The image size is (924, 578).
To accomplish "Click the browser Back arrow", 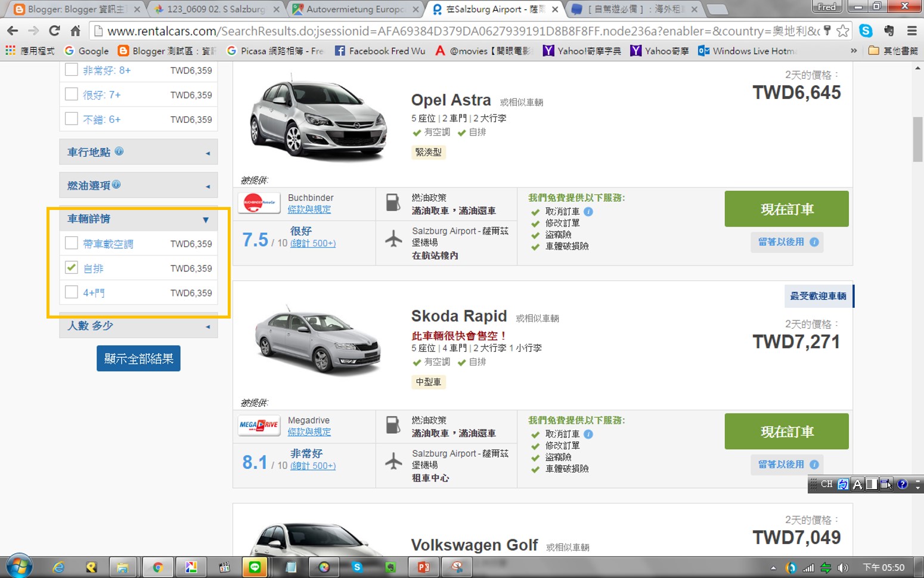I will point(13,31).
